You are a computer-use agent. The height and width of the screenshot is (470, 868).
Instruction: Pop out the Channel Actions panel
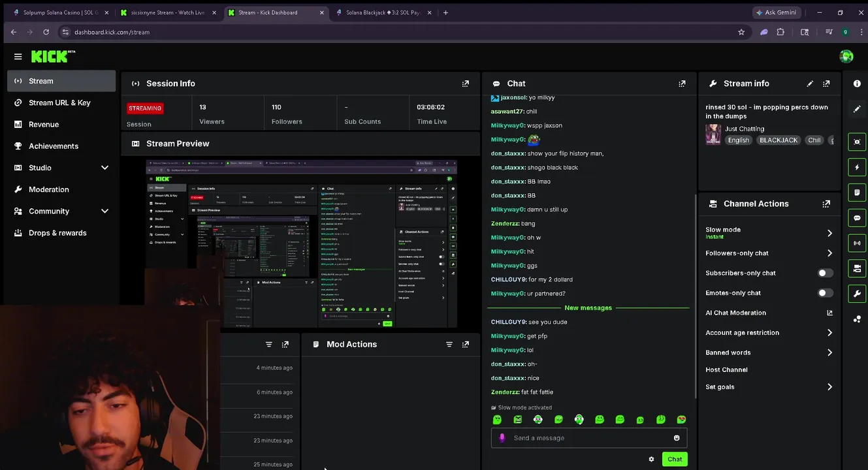point(826,204)
